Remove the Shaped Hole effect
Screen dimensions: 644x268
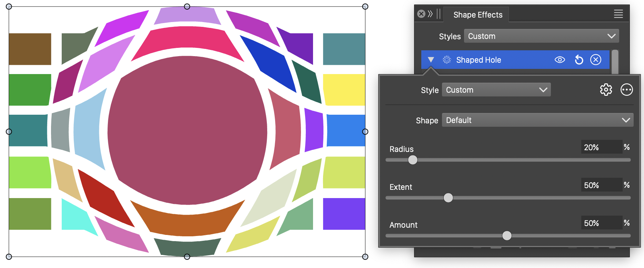[x=595, y=60]
